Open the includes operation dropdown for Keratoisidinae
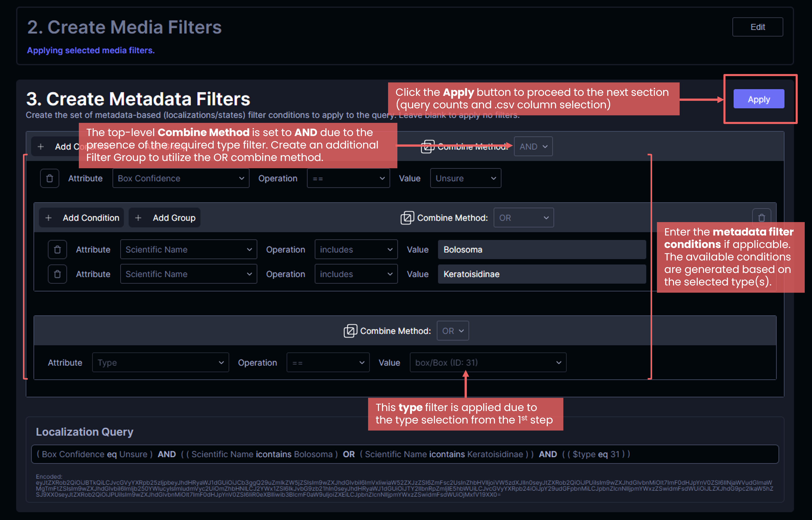 [x=356, y=274]
